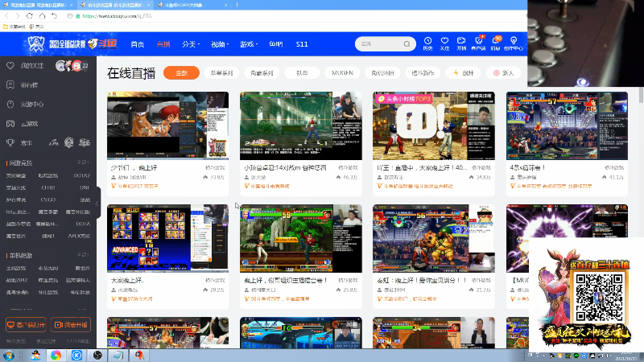Click the undo-close-tab arrow icon in browser toolbar
The width and height of the screenshot is (644, 362).
click(x=54, y=15)
